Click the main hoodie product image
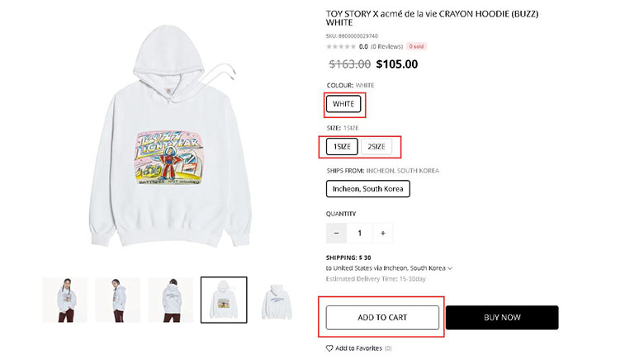Image resolution: width=644 pixels, height=359 pixels. (x=170, y=135)
